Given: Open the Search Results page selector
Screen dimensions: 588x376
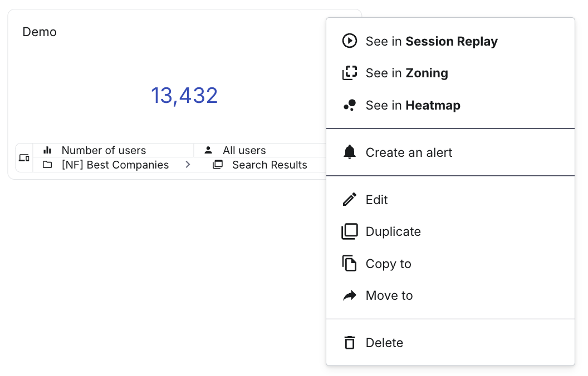Looking at the screenshot, I should coord(269,165).
